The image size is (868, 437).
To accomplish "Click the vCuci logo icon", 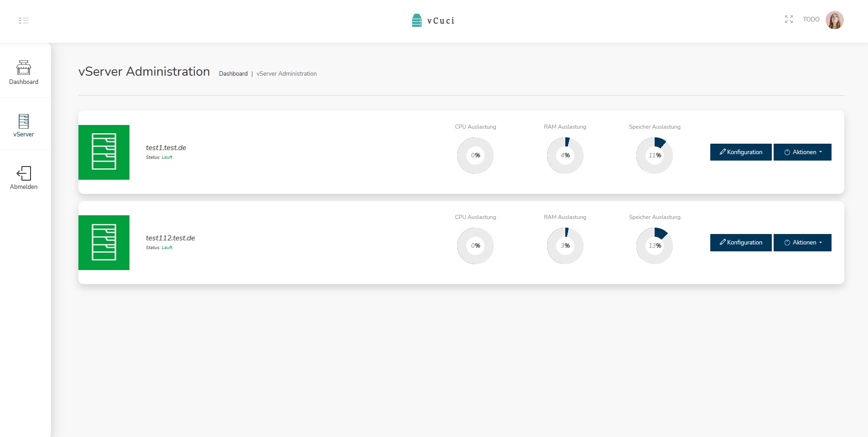I will (417, 21).
